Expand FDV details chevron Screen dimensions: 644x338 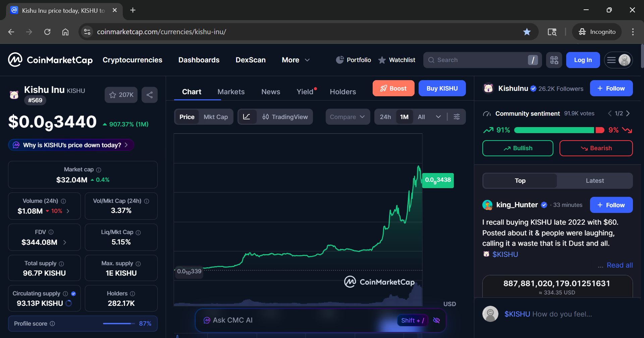tap(65, 242)
